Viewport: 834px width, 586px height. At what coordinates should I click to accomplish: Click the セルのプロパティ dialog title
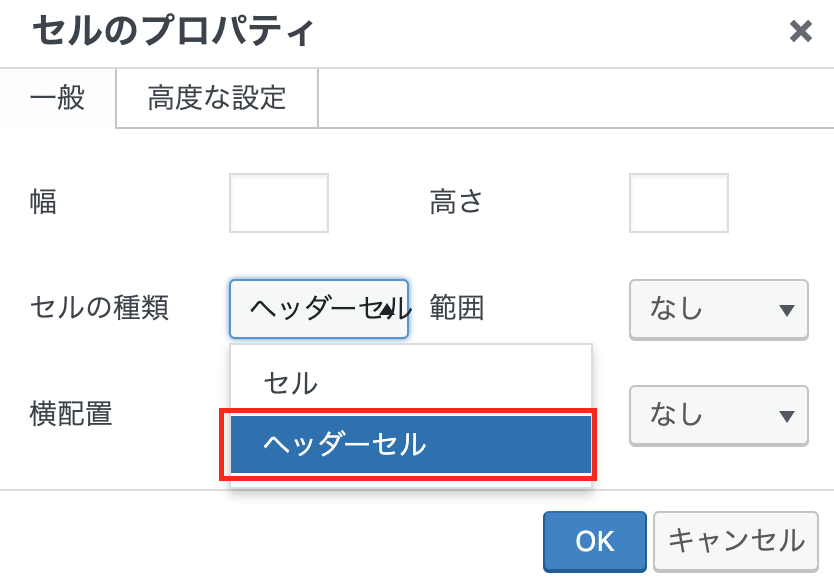click(174, 32)
